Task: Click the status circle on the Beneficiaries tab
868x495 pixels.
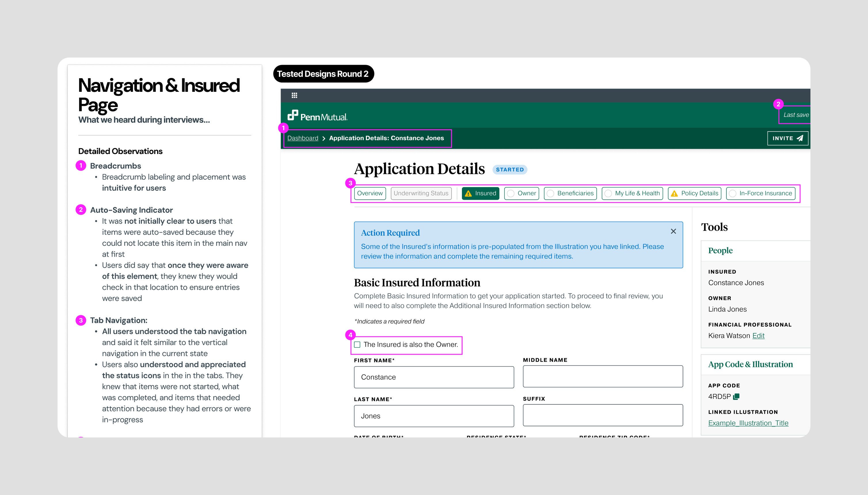Action: coord(551,193)
